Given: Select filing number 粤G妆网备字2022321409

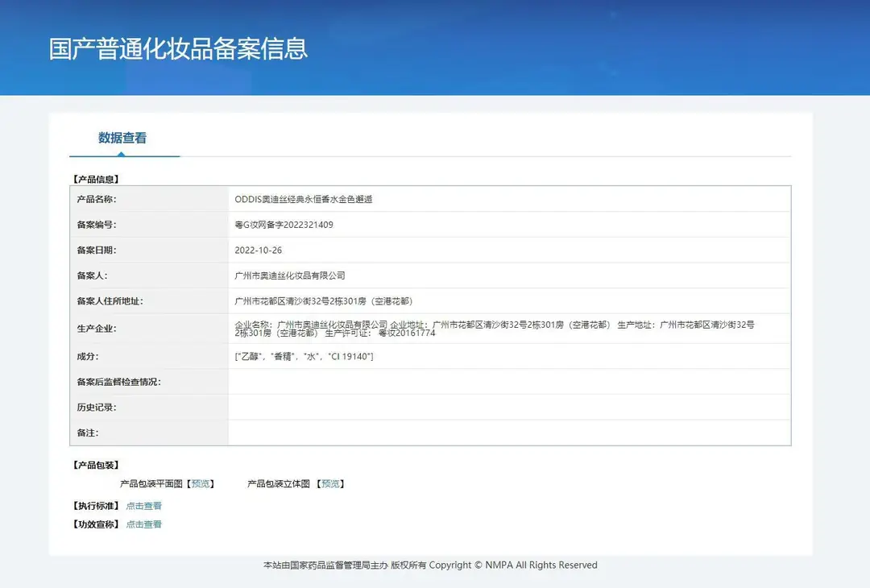Looking at the screenshot, I should [x=284, y=225].
